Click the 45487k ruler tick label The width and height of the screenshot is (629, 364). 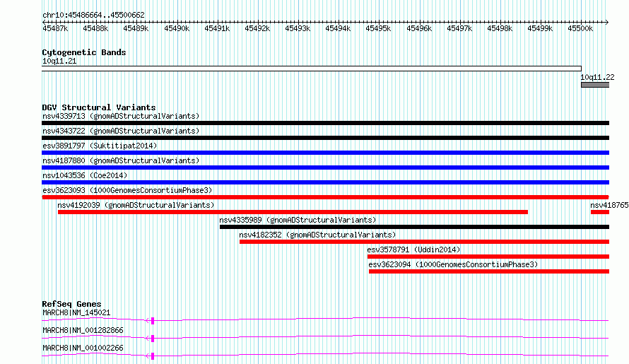55,28
